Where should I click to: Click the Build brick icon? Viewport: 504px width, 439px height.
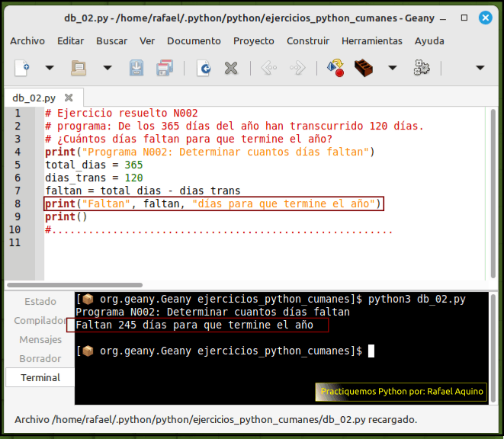pyautogui.click(x=364, y=68)
